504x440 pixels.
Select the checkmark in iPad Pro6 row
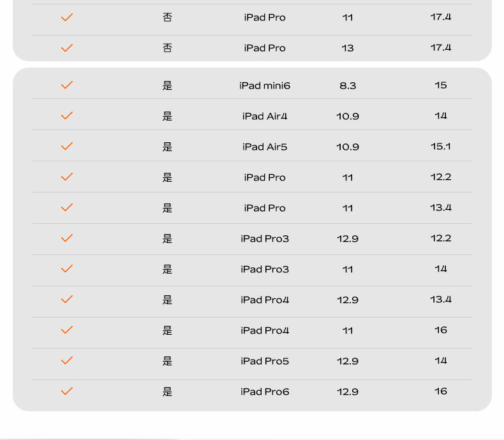(67, 391)
